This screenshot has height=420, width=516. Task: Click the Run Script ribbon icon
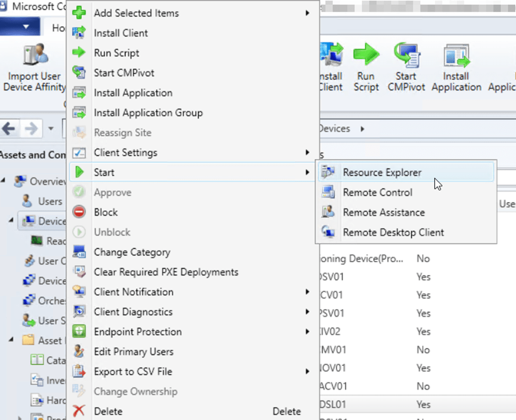point(366,56)
